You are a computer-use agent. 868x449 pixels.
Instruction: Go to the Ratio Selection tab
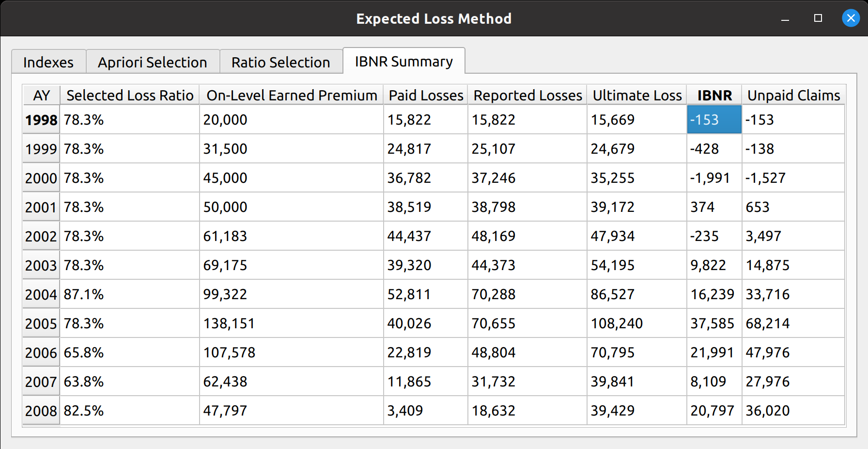point(280,63)
